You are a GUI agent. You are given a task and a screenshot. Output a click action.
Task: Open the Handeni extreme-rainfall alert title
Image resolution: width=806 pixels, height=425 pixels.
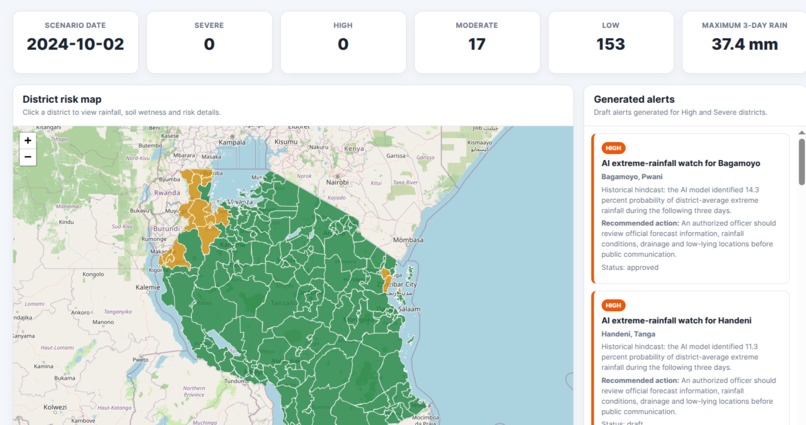(x=676, y=321)
